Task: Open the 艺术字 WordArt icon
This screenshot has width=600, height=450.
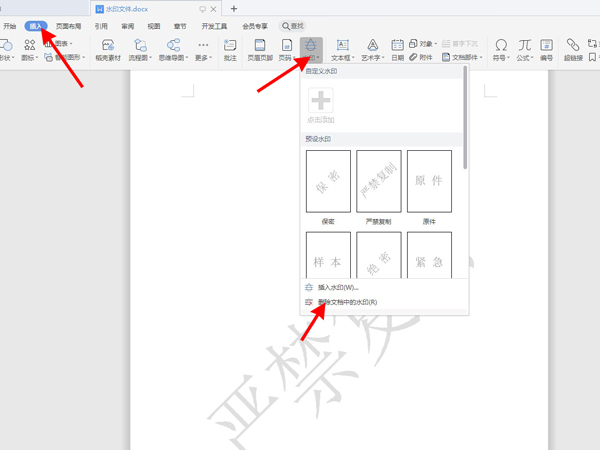Action: [372, 50]
